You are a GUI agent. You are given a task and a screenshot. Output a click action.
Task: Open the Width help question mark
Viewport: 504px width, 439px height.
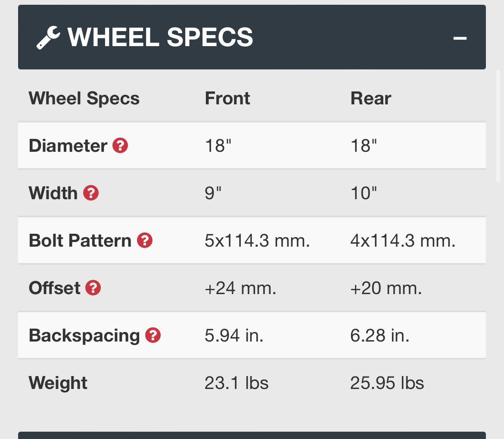(91, 193)
